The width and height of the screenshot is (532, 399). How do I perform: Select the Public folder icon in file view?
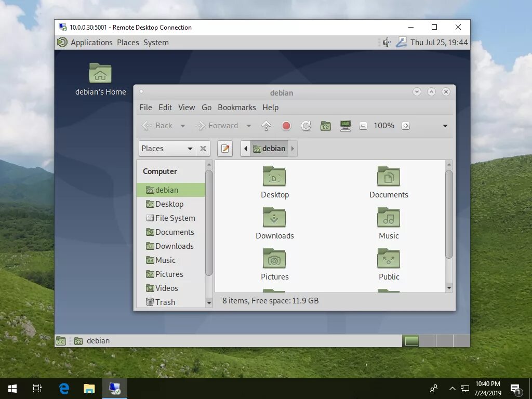389,258
